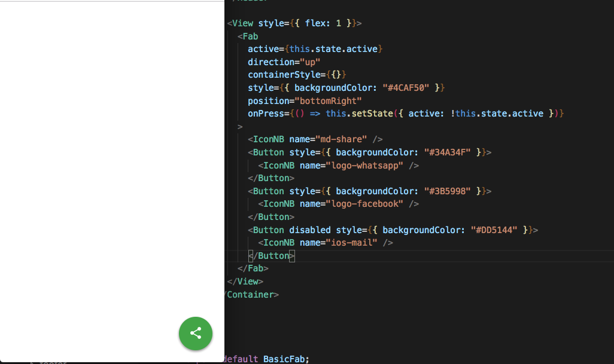Click the "#DD5144" disabled Button line

click(393, 230)
